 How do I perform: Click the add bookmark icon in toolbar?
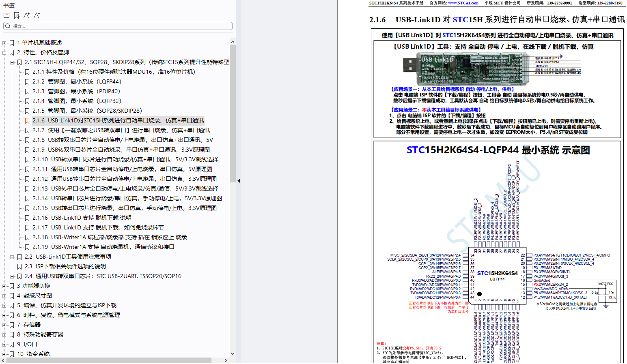[17, 15]
